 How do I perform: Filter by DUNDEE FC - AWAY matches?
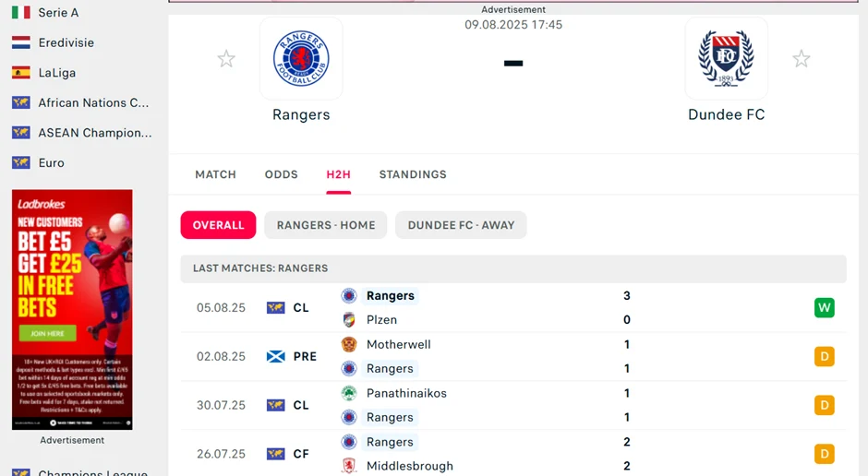(461, 225)
